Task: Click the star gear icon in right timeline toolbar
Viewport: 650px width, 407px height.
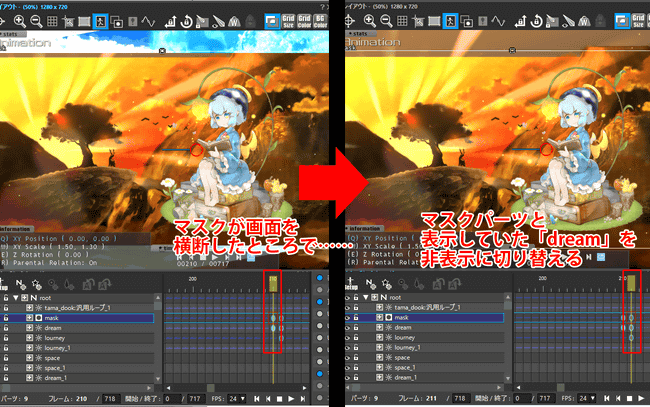Action: [x=386, y=284]
